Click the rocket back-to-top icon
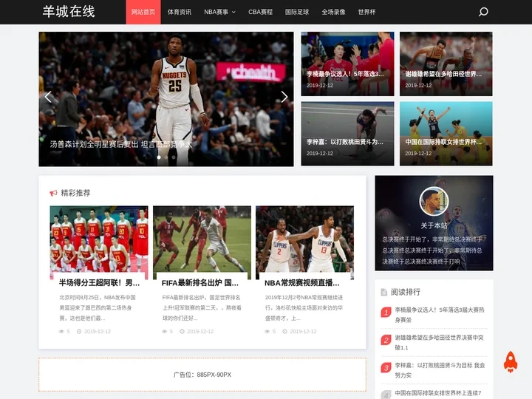Screen dimensions: 532x399 point(510,361)
